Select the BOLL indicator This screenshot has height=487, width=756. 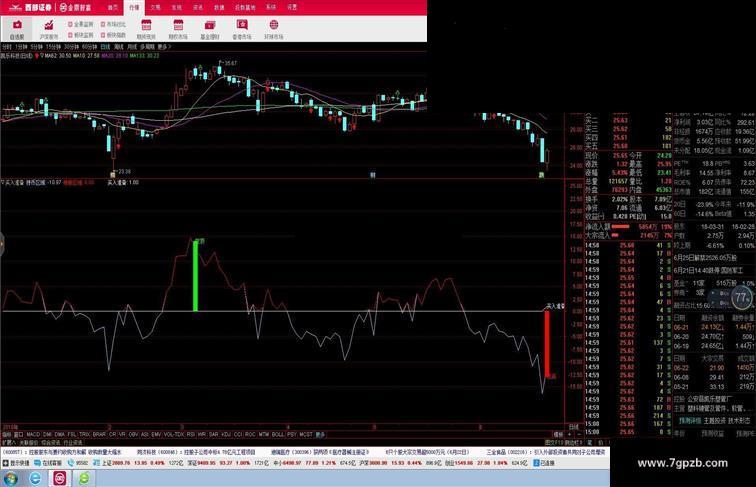coord(278,434)
